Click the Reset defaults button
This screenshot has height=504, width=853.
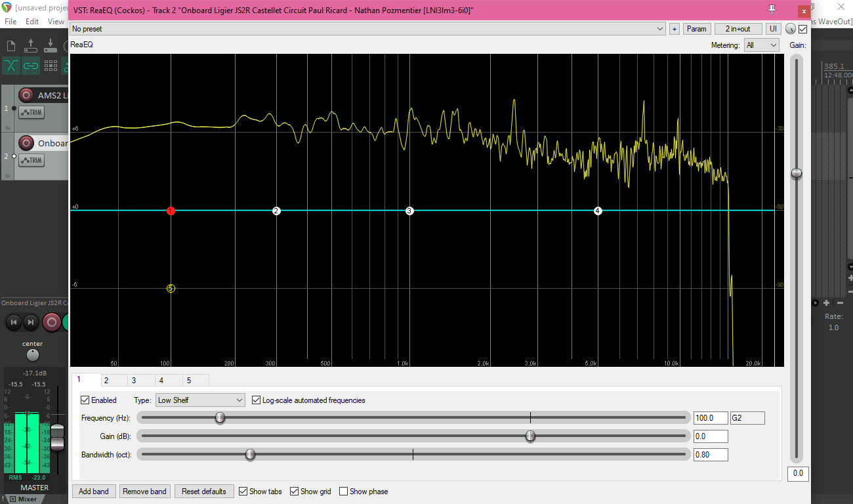point(204,492)
